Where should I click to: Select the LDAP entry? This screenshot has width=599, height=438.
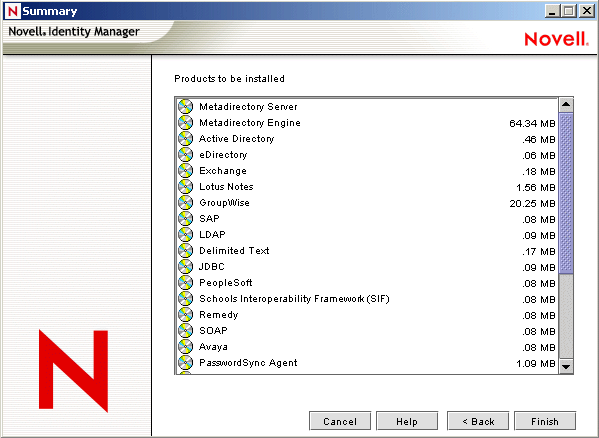367,235
